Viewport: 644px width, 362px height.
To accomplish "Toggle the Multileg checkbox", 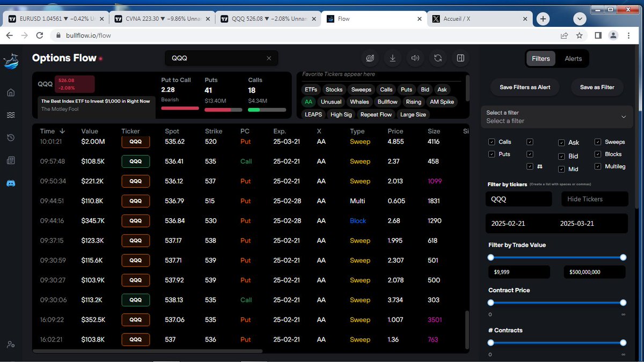I will click(x=598, y=166).
